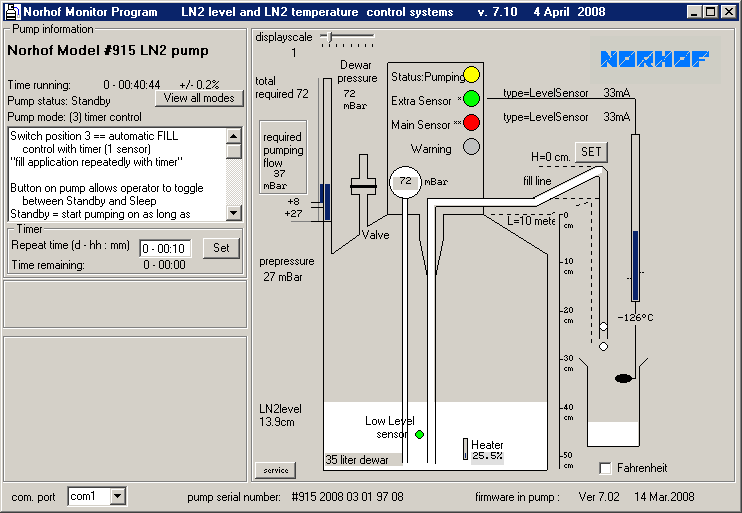Click the 'total required 72' label
Image resolution: width=742 pixels, height=513 pixels.
[x=282, y=88]
